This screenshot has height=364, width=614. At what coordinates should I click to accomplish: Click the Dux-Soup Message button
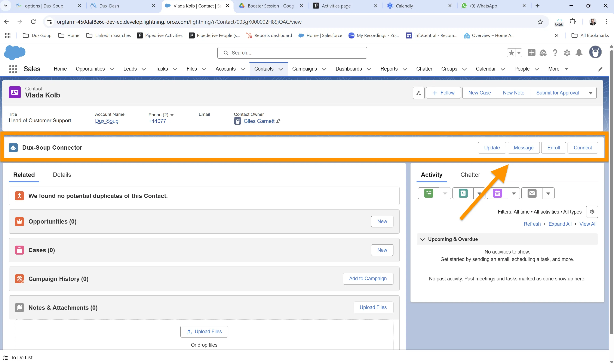click(524, 148)
